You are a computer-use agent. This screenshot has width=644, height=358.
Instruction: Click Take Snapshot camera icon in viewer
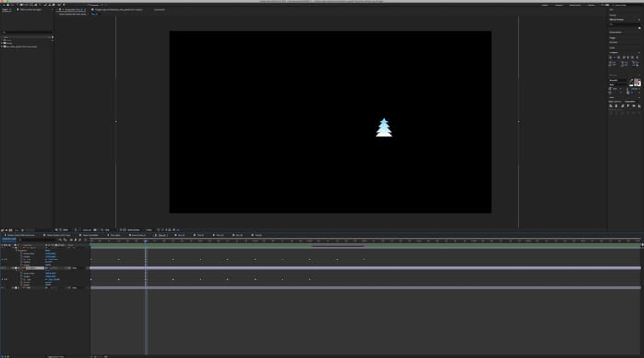[95, 230]
